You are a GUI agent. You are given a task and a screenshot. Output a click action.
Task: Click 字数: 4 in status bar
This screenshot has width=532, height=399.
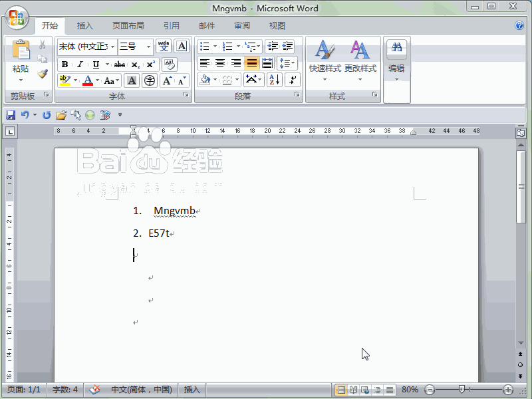point(65,390)
